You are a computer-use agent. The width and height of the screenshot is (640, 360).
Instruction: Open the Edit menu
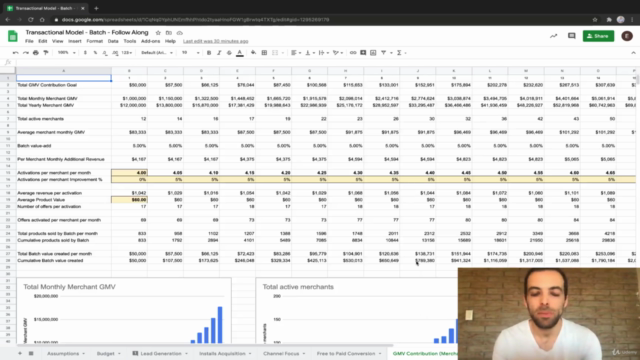42,41
